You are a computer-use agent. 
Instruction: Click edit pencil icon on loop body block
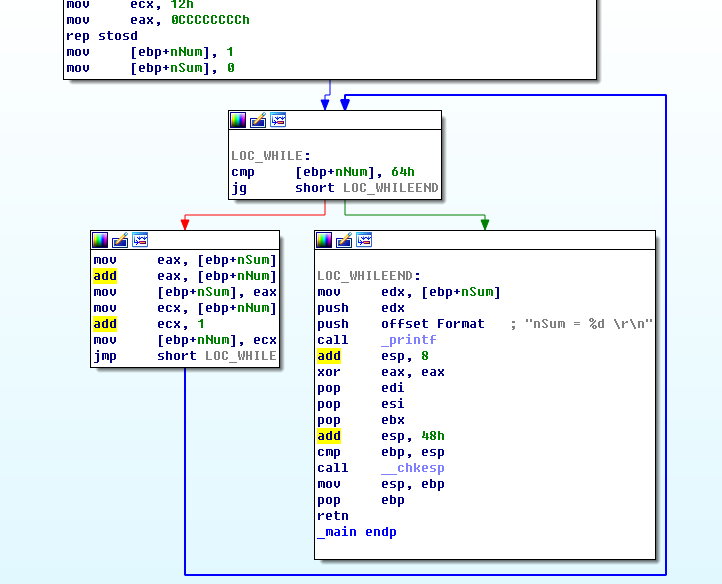click(x=120, y=240)
